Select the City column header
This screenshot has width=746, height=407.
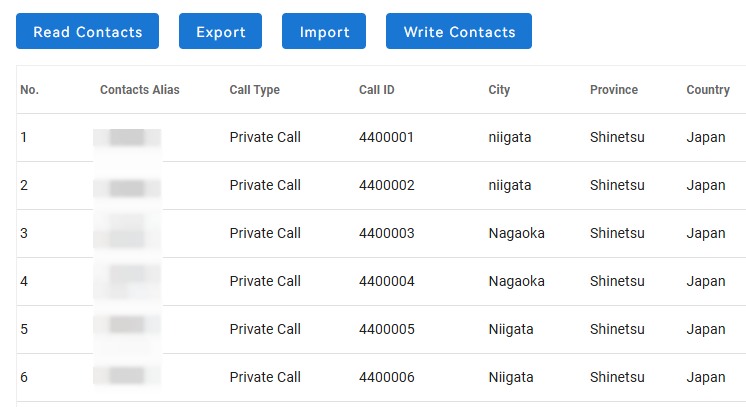click(500, 90)
